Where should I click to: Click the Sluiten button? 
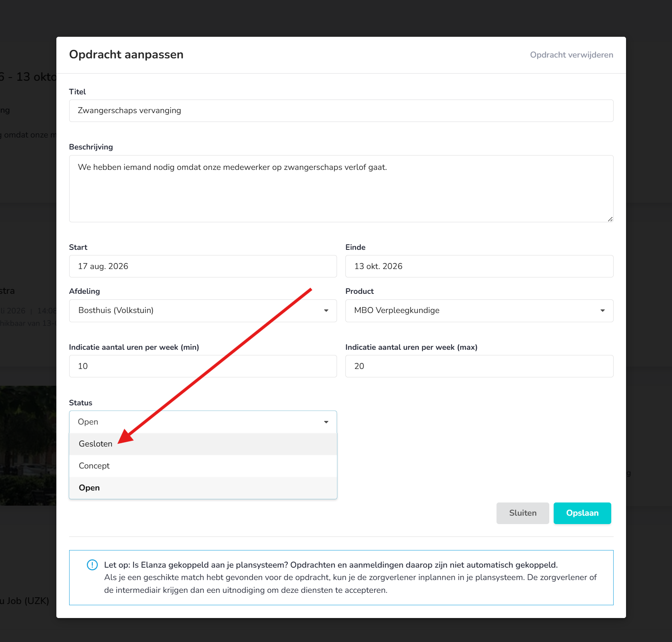[x=523, y=513]
